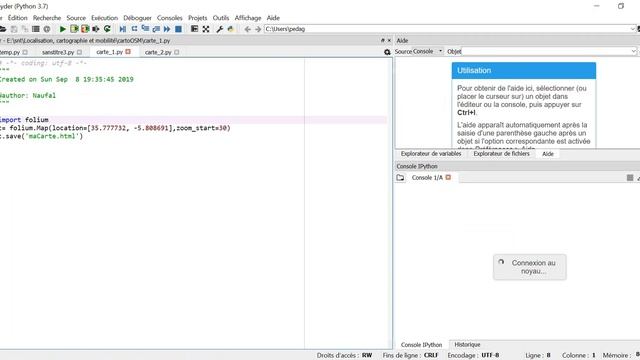Run the file with green play button
Viewport: 640px width, 360px height.
[x=62, y=29]
